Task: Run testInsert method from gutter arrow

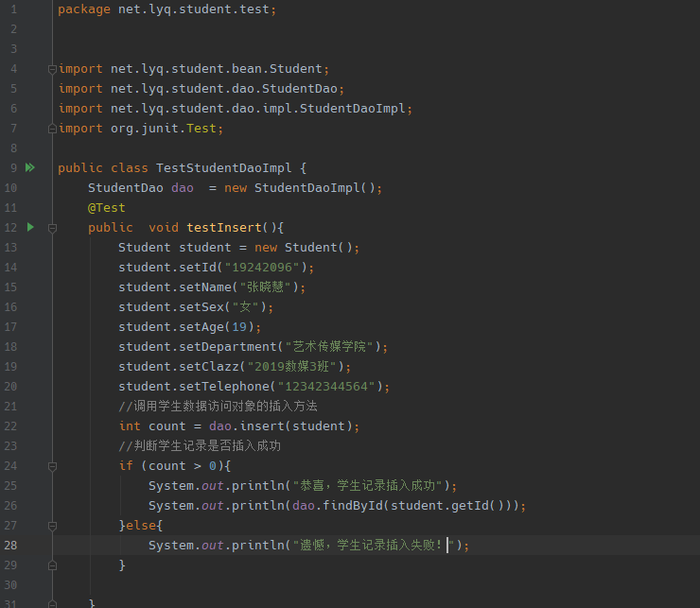Action: [30, 227]
